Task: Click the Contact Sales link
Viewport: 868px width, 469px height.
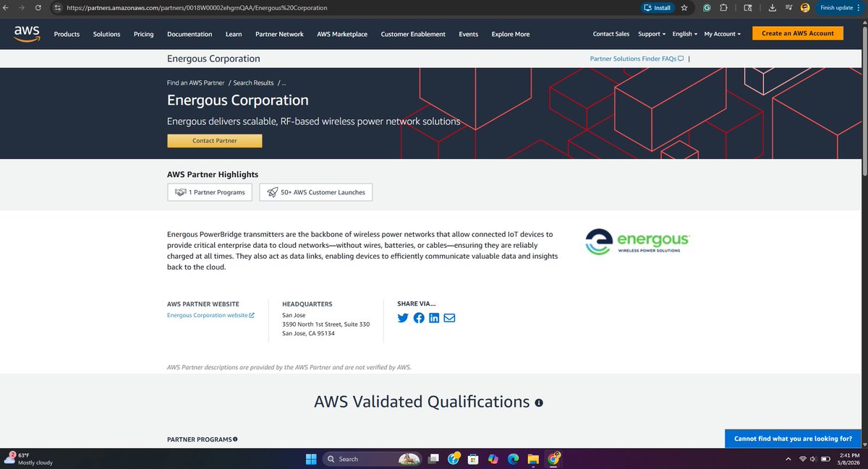Action: pyautogui.click(x=611, y=34)
